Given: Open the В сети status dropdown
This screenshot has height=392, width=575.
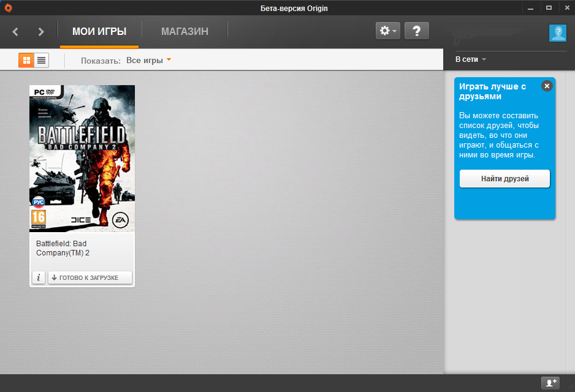Looking at the screenshot, I should pyautogui.click(x=470, y=59).
